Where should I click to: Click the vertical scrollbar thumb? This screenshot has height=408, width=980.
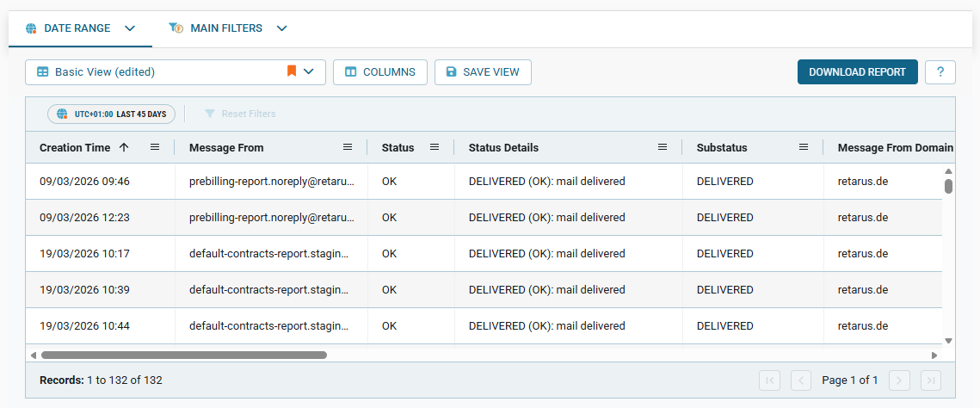pyautogui.click(x=948, y=186)
